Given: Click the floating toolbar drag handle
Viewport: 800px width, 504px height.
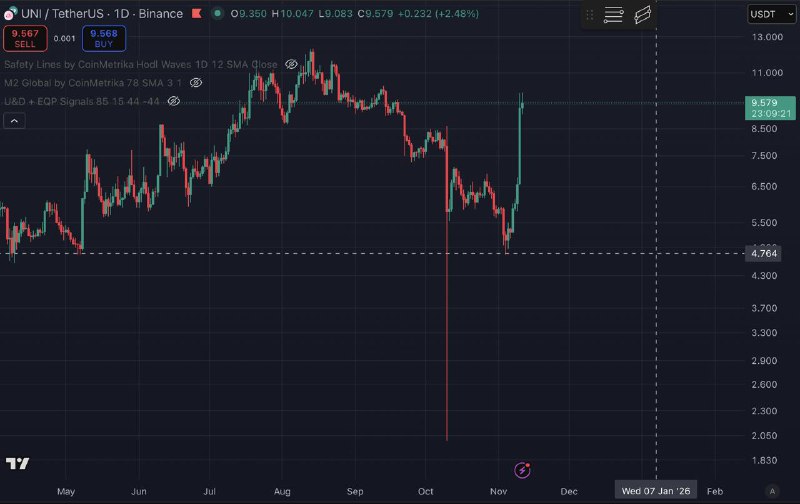Looking at the screenshot, I should [590, 15].
